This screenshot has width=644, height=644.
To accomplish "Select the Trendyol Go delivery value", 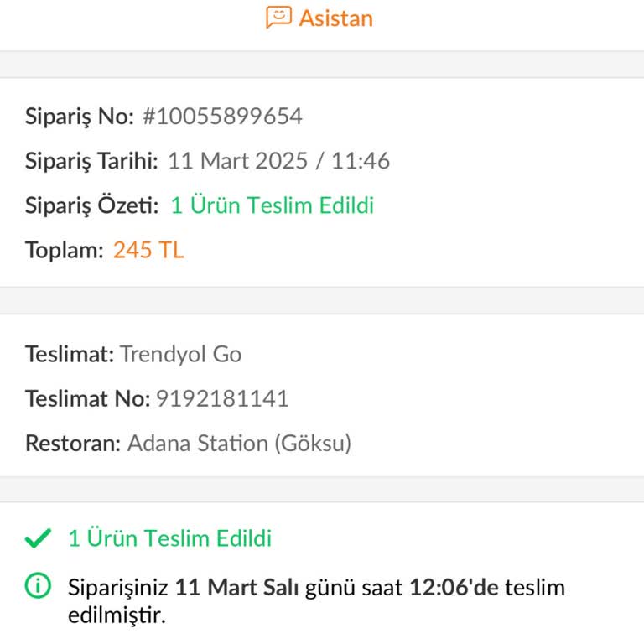I will click(x=180, y=354).
